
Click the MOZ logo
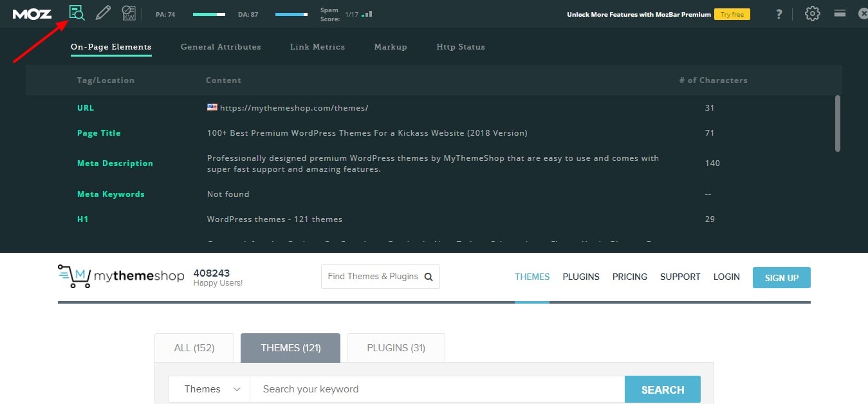[x=32, y=14]
